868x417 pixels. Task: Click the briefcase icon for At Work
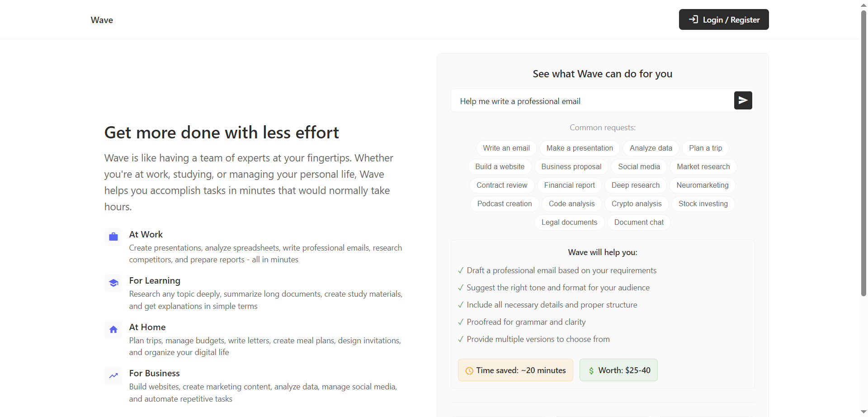coord(113,237)
